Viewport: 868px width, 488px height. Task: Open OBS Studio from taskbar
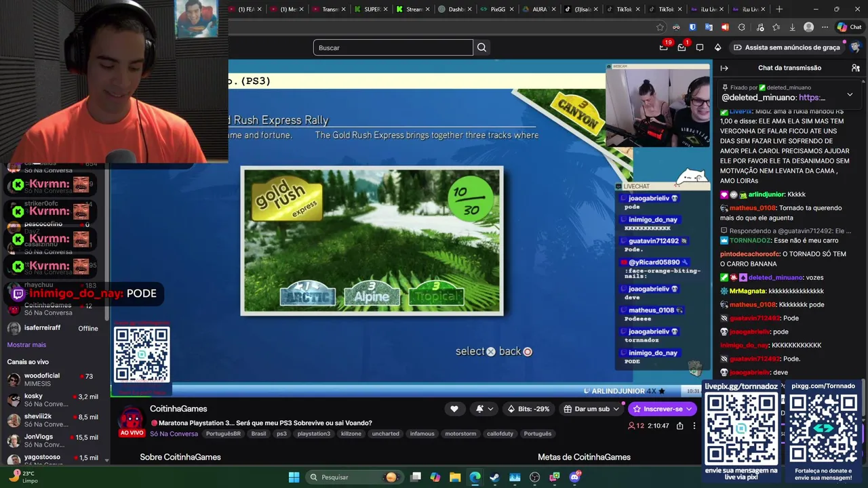pyautogui.click(x=535, y=477)
